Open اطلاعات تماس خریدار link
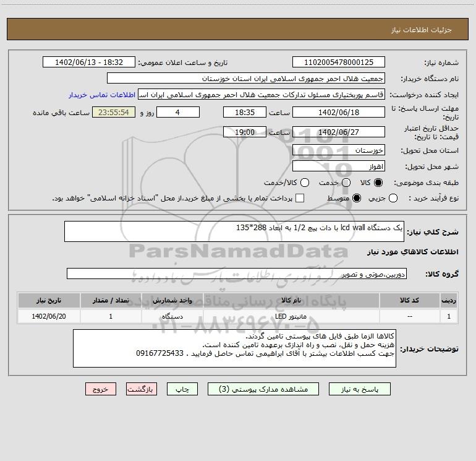The image size is (476, 461). point(102,95)
